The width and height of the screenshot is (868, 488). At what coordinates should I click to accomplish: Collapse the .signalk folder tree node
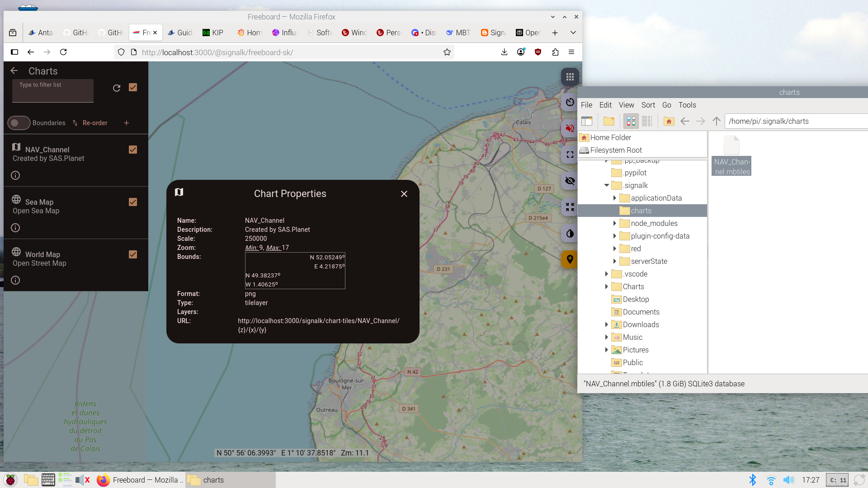click(x=606, y=185)
